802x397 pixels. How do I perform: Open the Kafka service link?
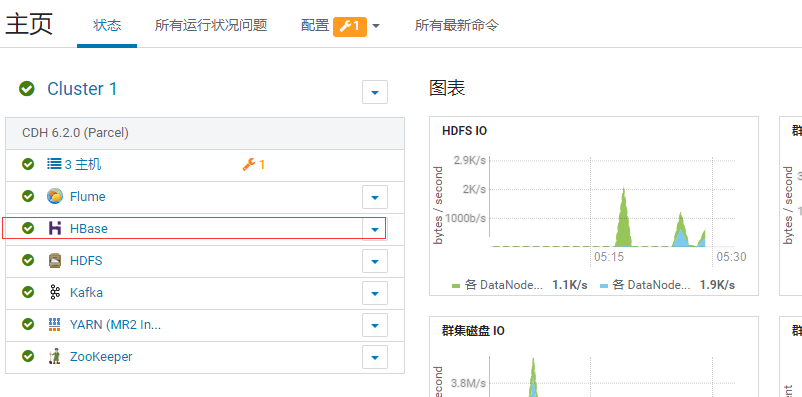86,293
